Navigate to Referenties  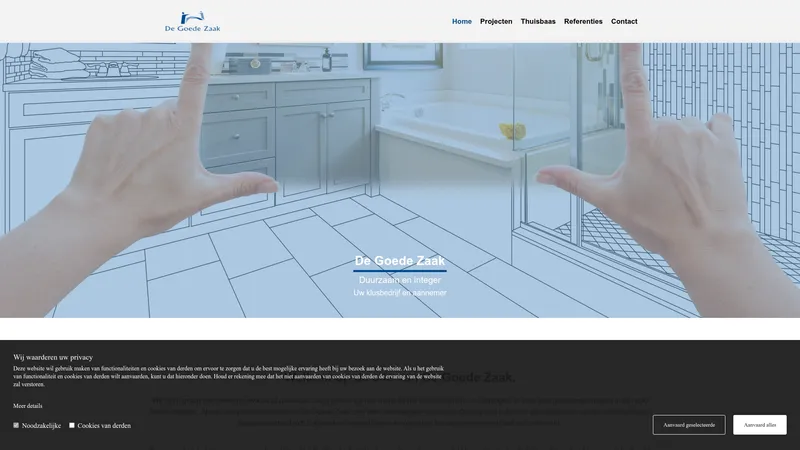[x=583, y=21]
